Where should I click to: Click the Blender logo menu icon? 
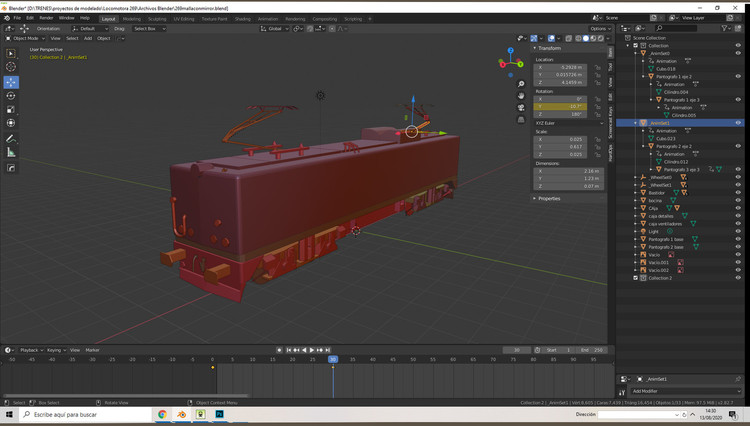click(7, 18)
